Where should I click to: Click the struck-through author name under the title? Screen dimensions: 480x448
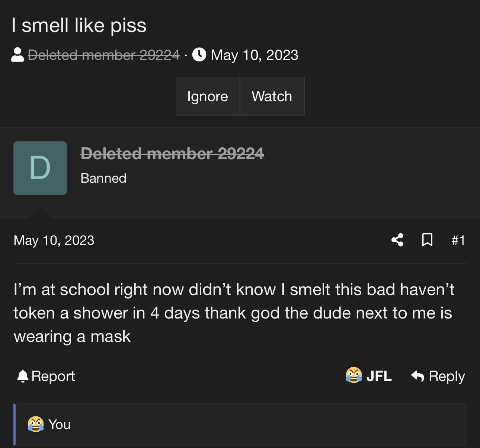[x=104, y=55]
